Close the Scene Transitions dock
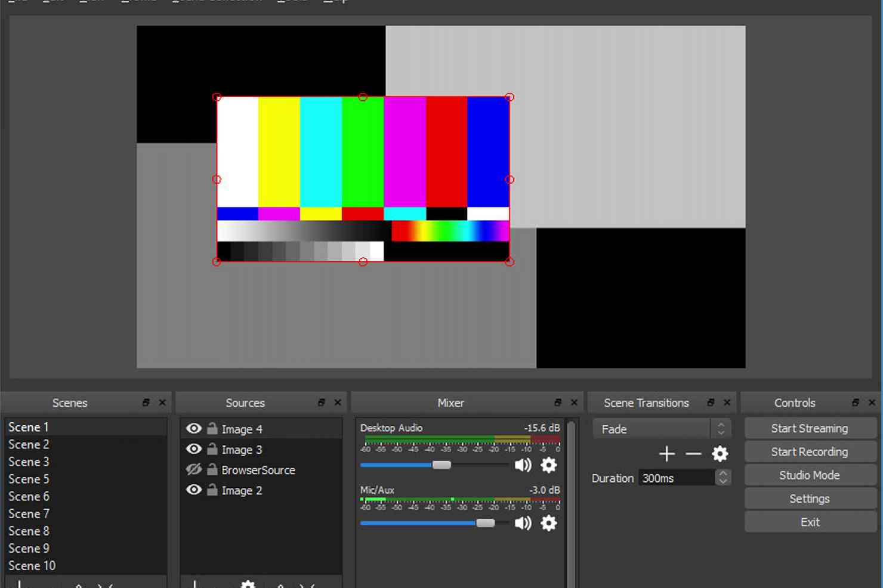The width and height of the screenshot is (883, 588). pos(727,403)
